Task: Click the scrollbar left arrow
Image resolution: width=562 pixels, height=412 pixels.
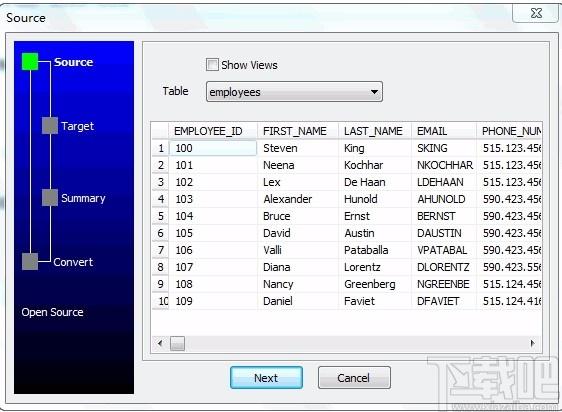Action: (x=160, y=343)
